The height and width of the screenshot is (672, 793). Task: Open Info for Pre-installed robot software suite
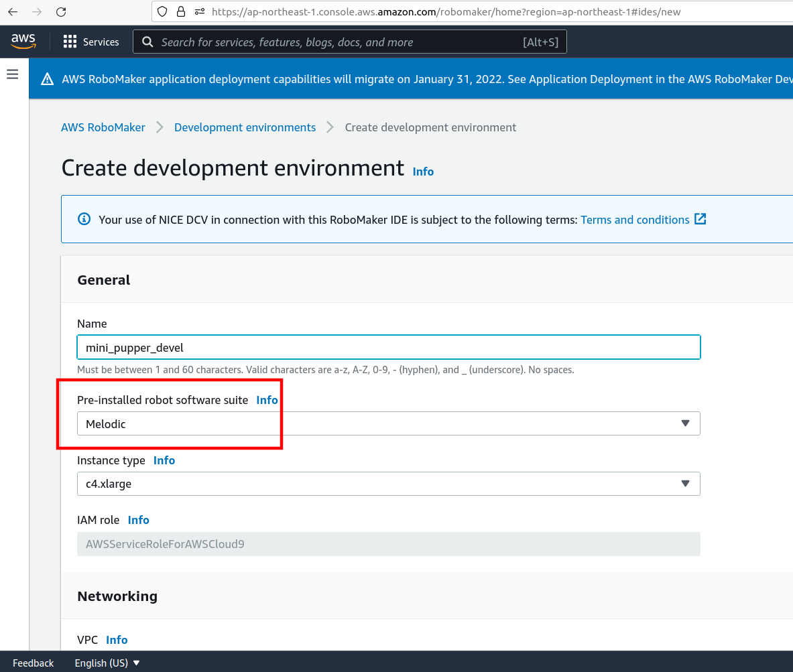point(267,400)
